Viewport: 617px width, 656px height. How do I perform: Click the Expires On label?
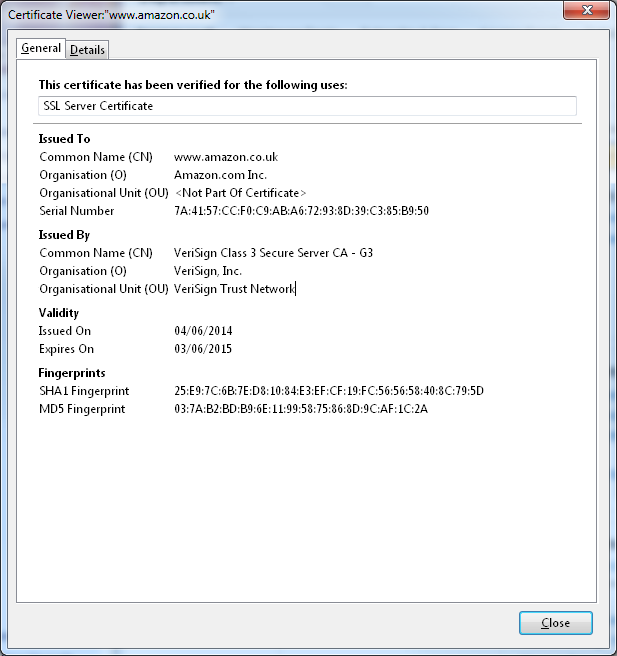67,349
